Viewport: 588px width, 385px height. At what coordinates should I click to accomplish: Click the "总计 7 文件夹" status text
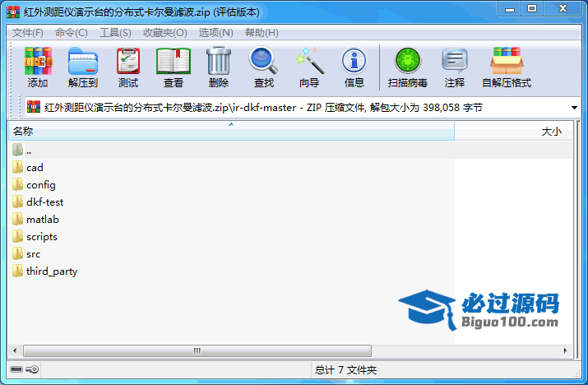345,370
